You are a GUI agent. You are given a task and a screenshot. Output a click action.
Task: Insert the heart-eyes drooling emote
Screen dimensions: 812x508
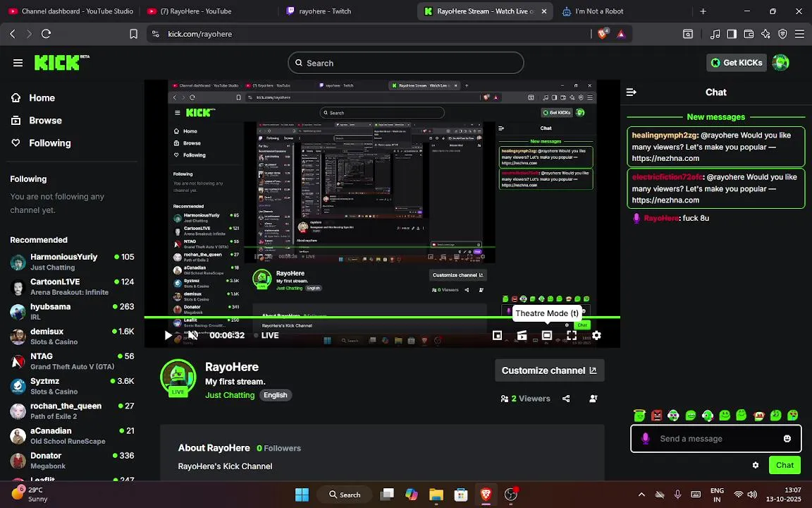(792, 415)
